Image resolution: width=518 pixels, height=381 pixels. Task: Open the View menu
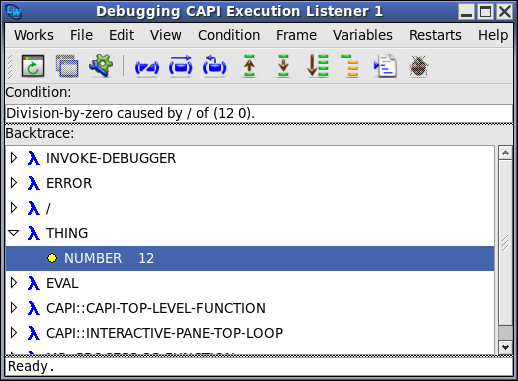[x=166, y=35]
